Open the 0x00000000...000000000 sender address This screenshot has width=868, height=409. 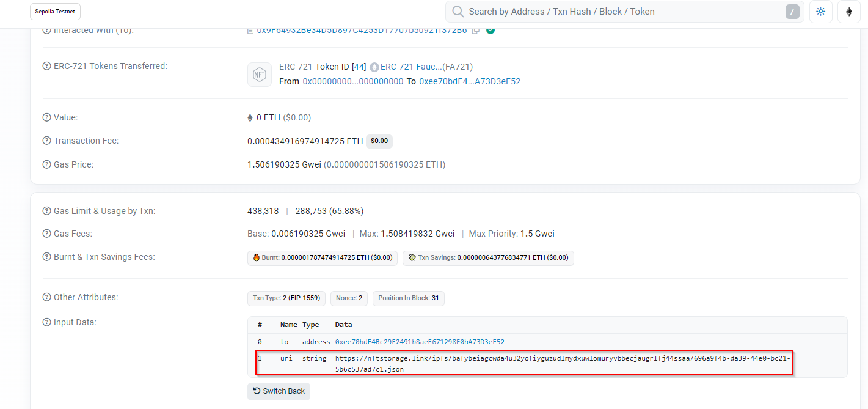tap(352, 81)
